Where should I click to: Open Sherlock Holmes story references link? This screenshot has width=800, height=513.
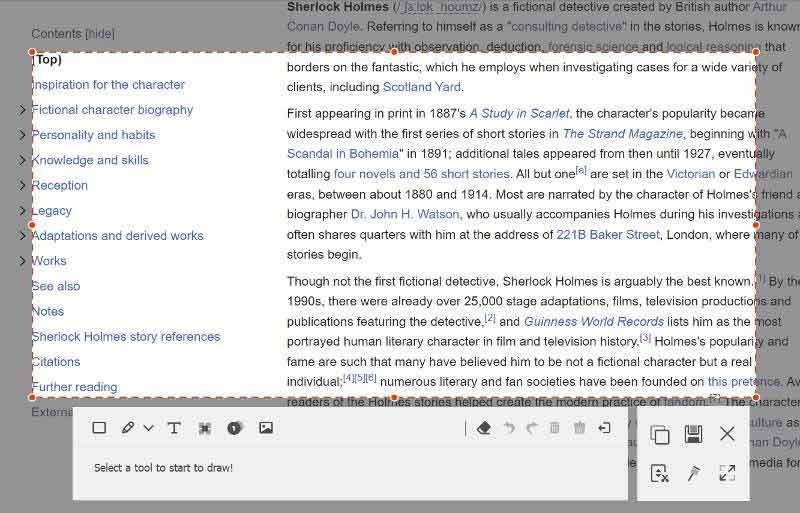[126, 336]
